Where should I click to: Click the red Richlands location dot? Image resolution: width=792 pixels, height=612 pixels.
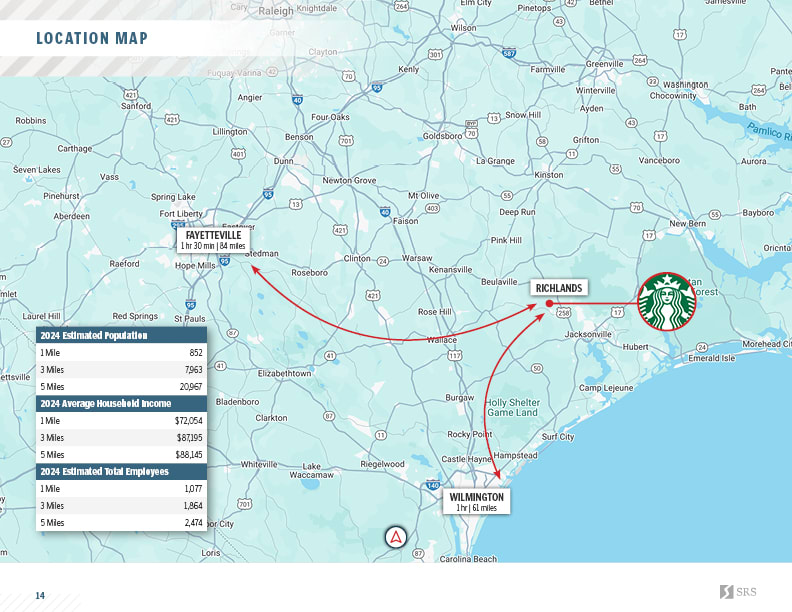point(550,303)
